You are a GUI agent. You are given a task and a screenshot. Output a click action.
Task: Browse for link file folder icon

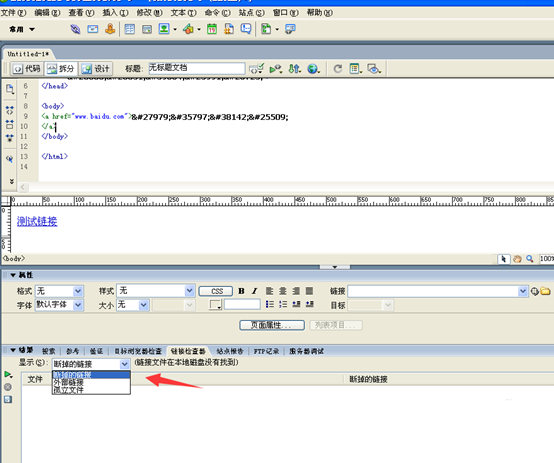click(546, 291)
